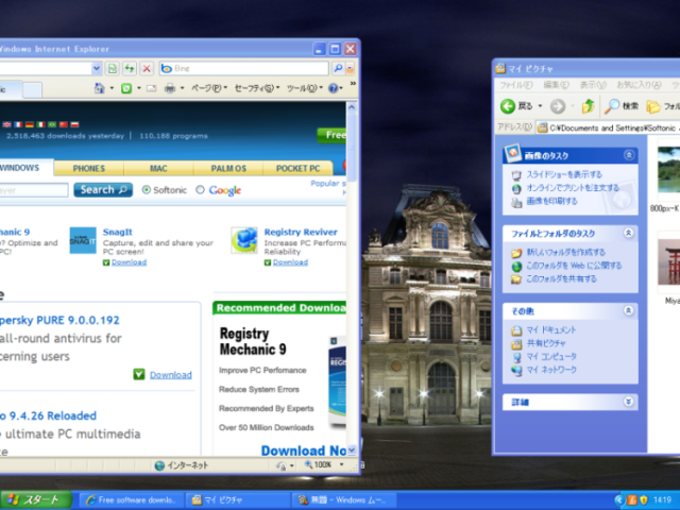
Task: Click the printer icon in IE toolbar
Action: pos(170,88)
